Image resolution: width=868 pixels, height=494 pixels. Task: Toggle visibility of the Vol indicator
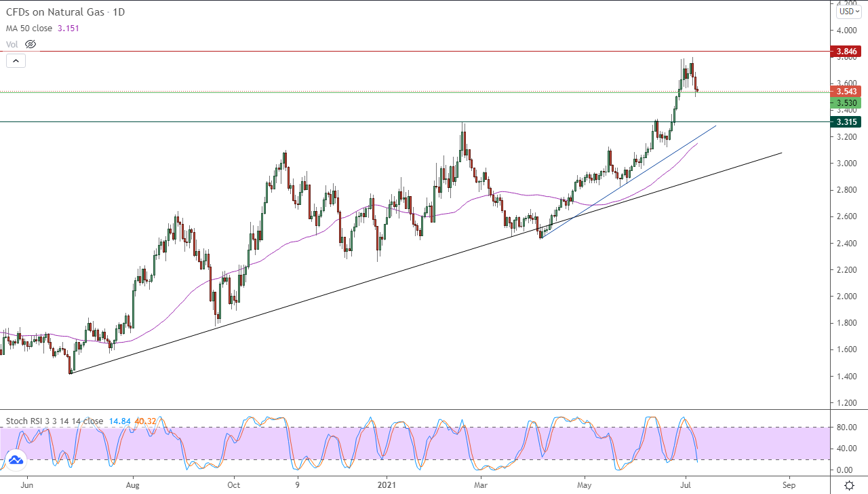pos(31,44)
